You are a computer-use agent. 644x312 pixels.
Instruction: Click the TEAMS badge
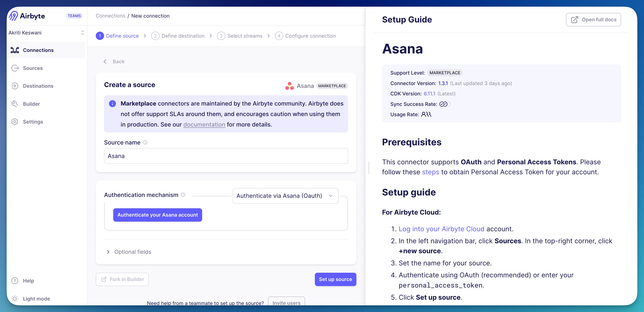(x=74, y=16)
